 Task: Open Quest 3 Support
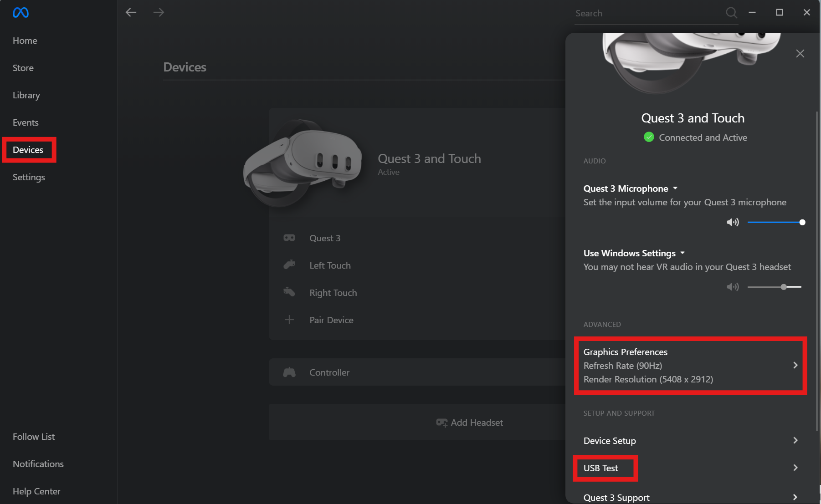tap(691, 497)
